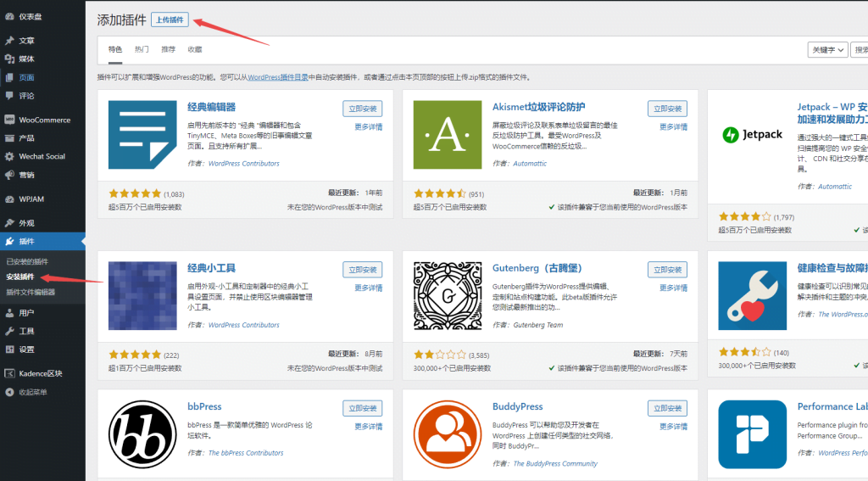
Task: Click the WooCommerce icon in sidebar
Action: [9, 120]
